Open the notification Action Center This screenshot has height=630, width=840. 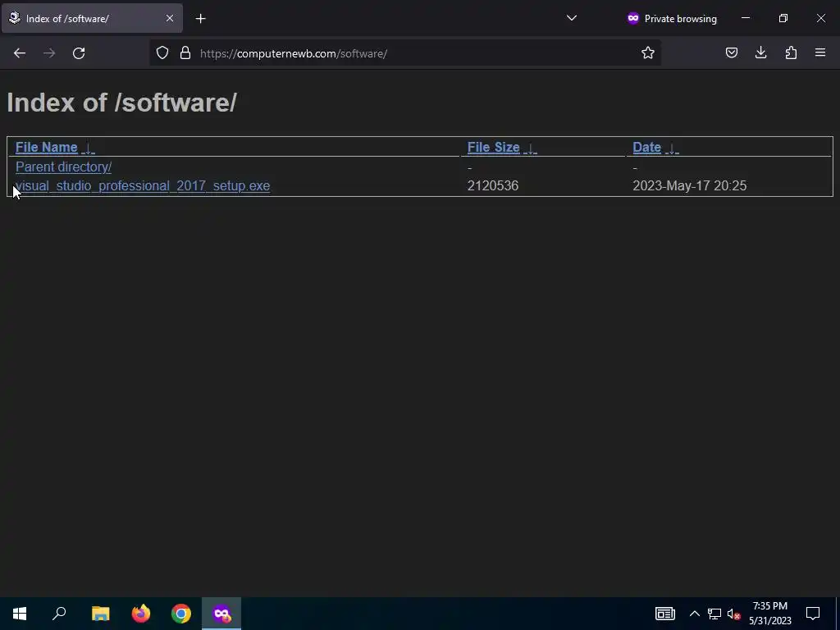coord(813,614)
